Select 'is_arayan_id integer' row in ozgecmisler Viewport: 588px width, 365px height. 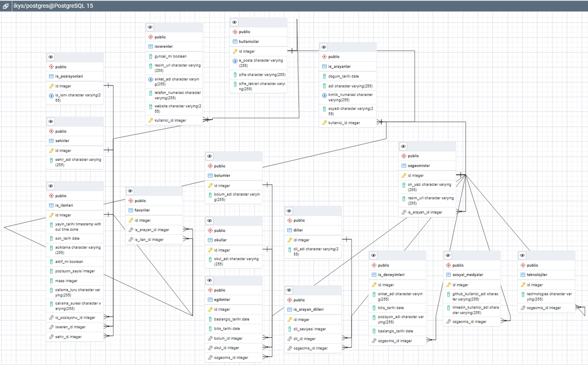coord(427,213)
